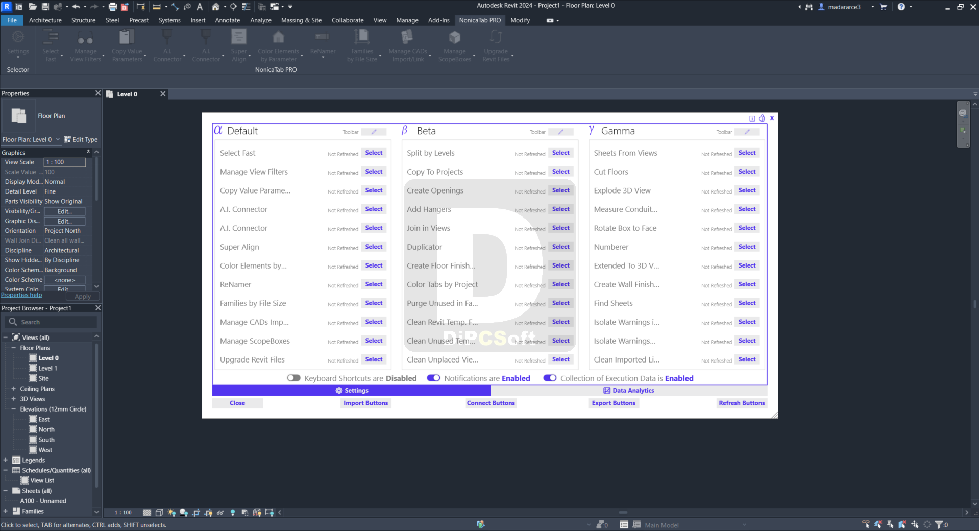The image size is (980, 531).
Task: Enable Keyboard Shortcuts toggle
Action: [293, 378]
